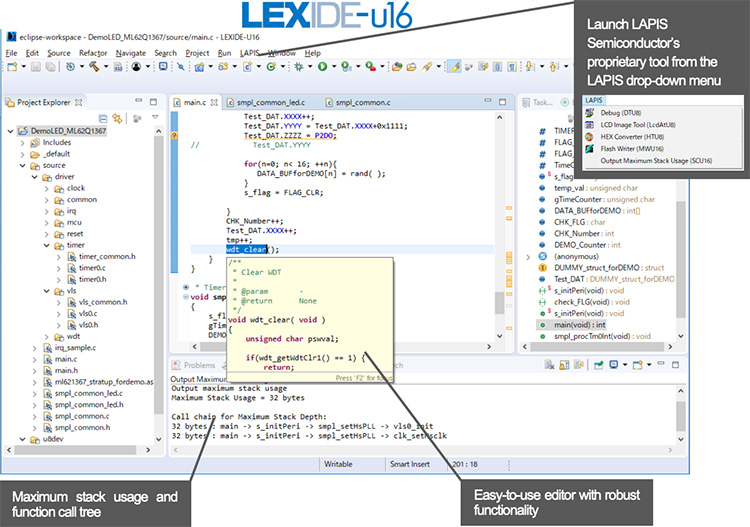Click the warning marker in editor gutter
The image size is (750, 527).
175,136
